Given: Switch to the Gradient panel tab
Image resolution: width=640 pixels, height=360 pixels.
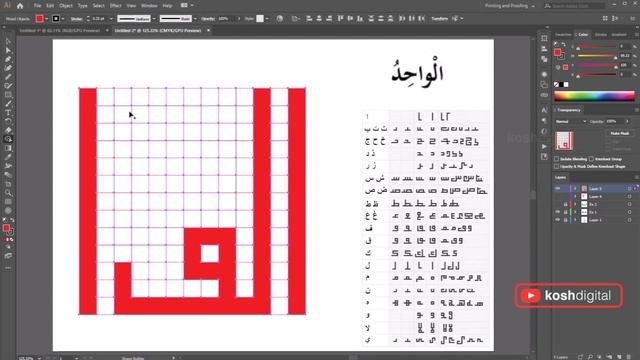Looking at the screenshot, I should (619, 35).
